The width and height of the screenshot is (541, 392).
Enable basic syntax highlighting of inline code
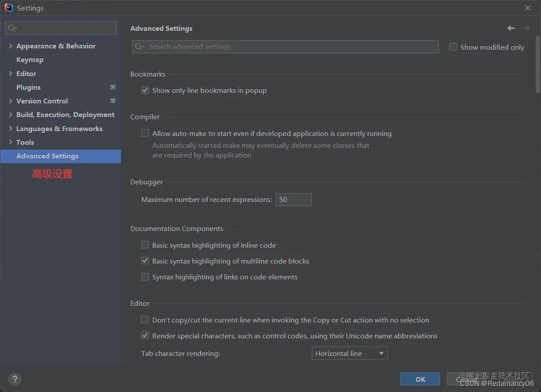tap(145, 245)
